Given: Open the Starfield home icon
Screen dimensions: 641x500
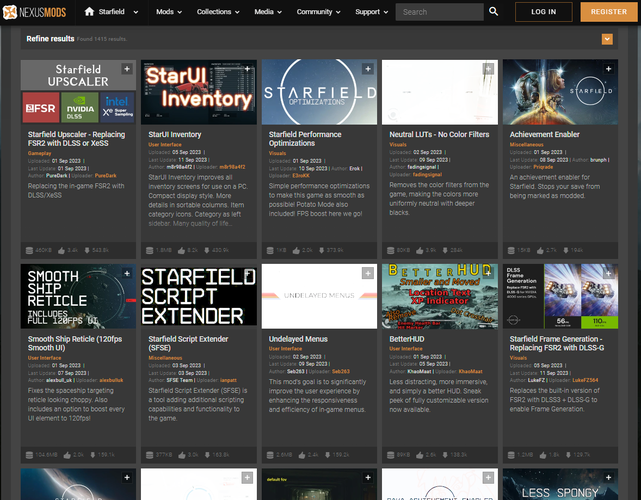Looking at the screenshot, I should (x=89, y=11).
